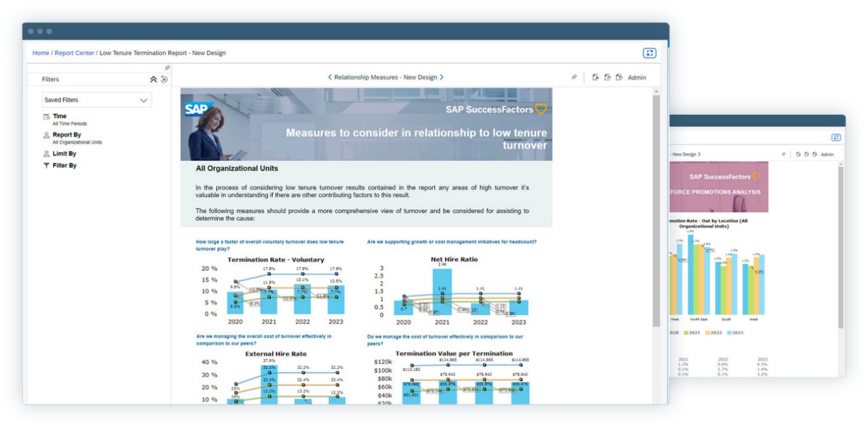This screenshot has width=868, height=425.
Task: Click the All Time Periods value under Time
Action: 70,124
